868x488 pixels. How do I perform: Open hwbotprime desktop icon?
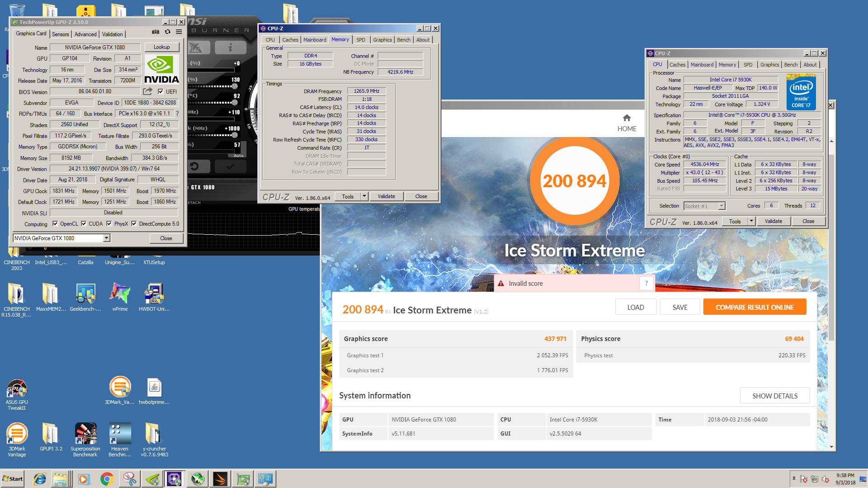[154, 391]
